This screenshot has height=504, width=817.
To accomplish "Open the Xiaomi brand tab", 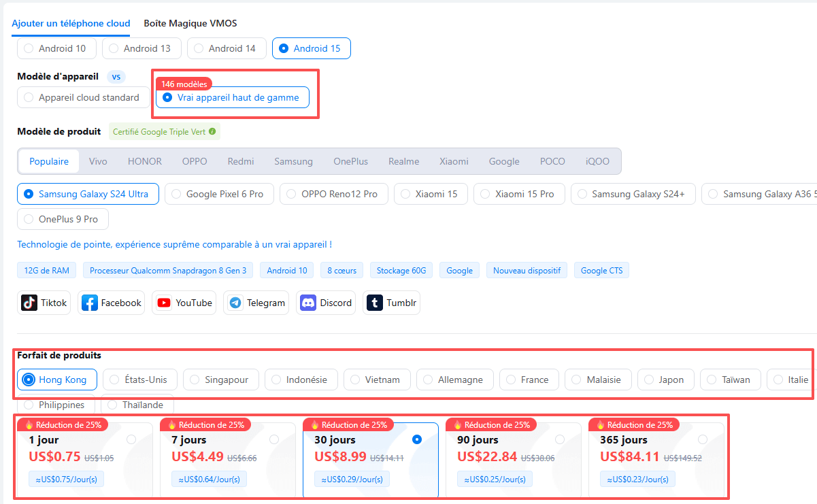I will pyautogui.click(x=454, y=161).
